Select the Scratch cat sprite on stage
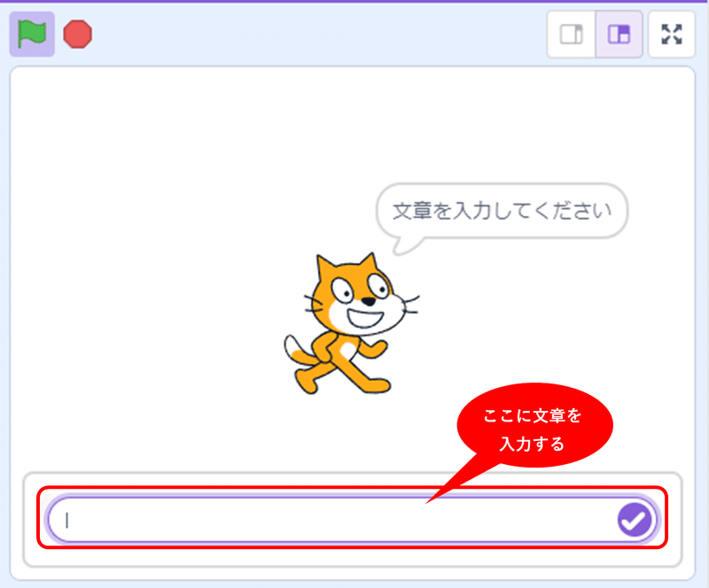 351,323
